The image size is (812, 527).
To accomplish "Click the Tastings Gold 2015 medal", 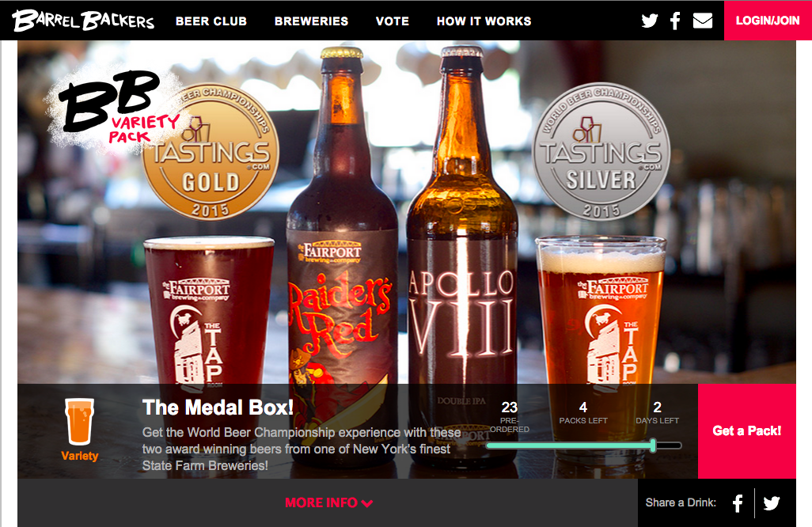I will 211,152.
